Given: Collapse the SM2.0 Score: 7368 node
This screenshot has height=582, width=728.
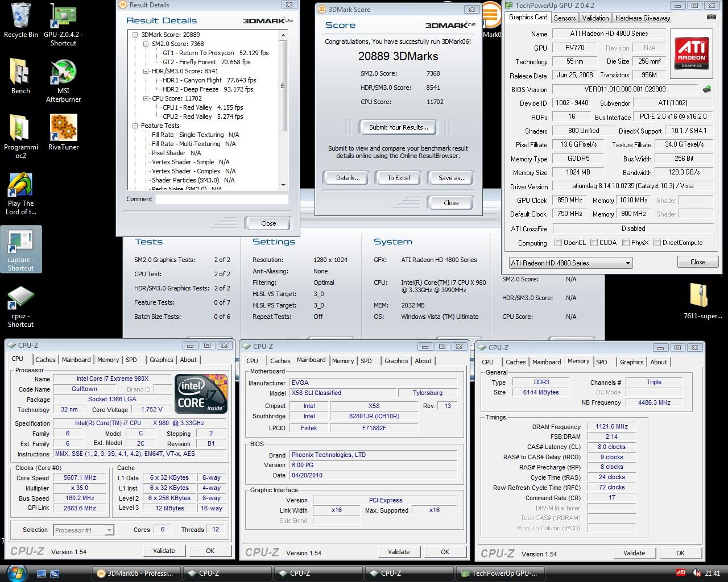Looking at the screenshot, I should (146, 44).
